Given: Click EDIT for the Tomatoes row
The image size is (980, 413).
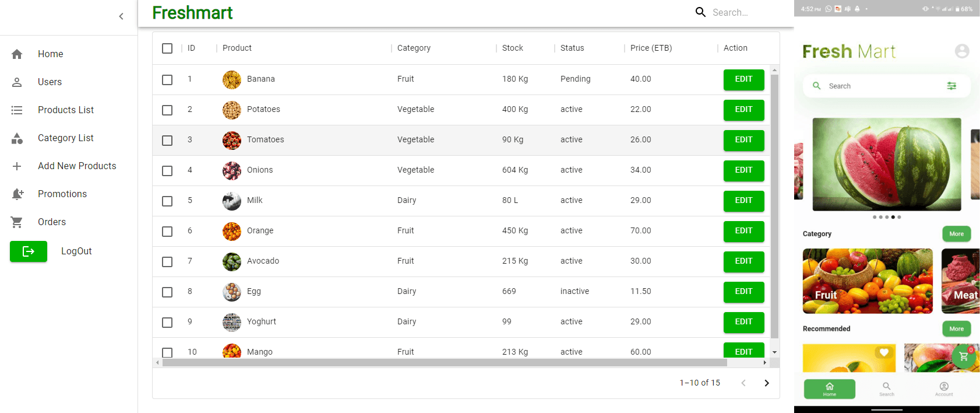Looking at the screenshot, I should [x=743, y=140].
